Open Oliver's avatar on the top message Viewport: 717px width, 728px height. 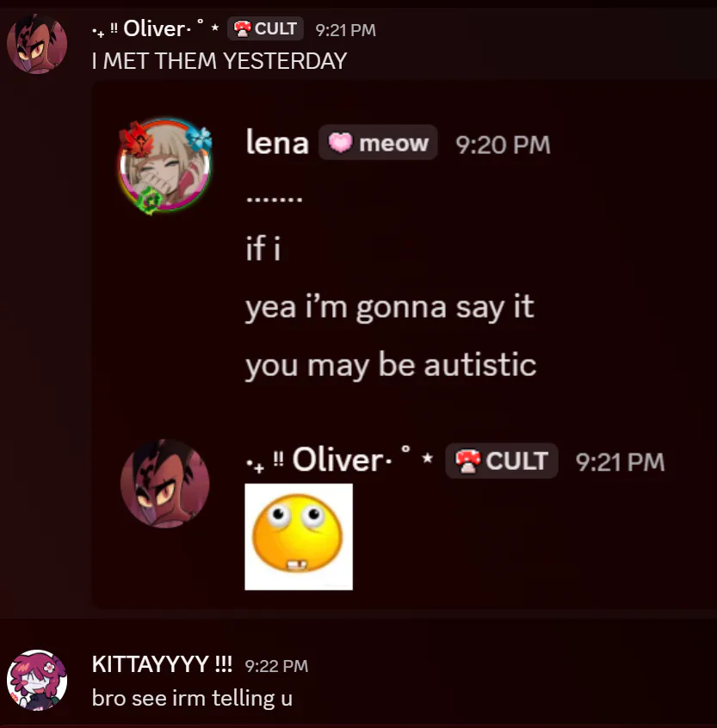(37, 44)
